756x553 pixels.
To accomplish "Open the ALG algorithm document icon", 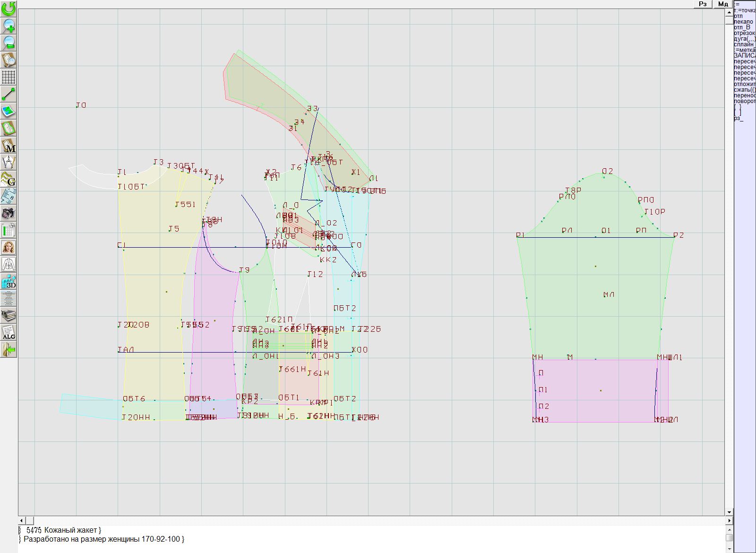I will point(9,332).
